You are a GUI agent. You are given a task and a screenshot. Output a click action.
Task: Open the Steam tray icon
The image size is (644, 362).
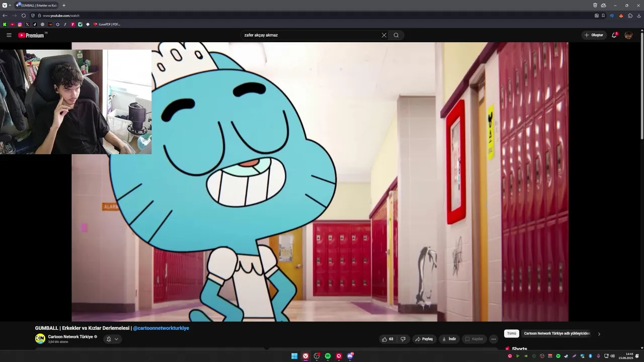pos(566,356)
